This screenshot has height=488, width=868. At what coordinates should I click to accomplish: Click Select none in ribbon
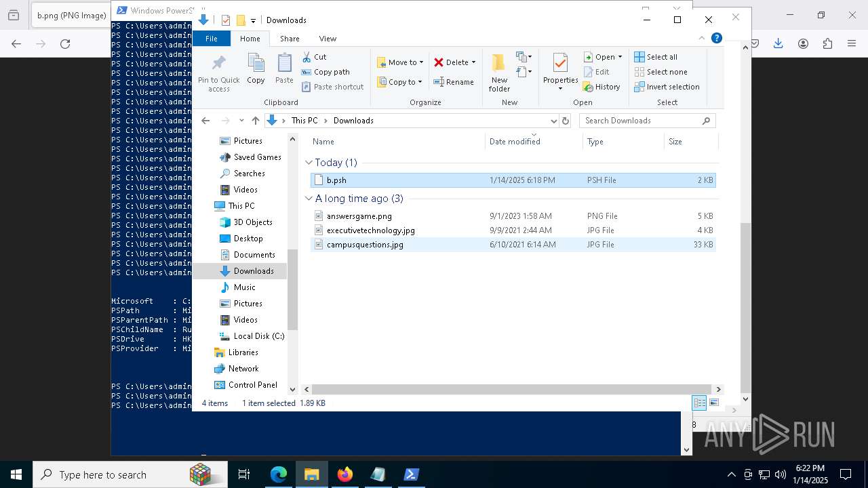pyautogui.click(x=661, y=72)
